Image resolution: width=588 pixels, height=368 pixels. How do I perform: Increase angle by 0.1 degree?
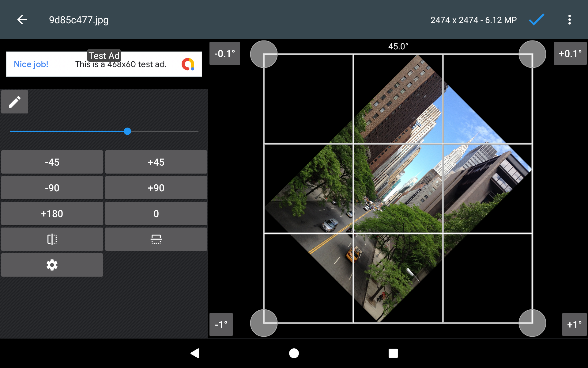coord(570,54)
